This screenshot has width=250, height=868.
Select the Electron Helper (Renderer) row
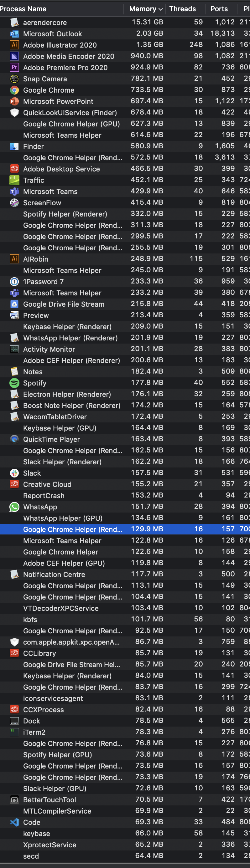[x=125, y=394]
